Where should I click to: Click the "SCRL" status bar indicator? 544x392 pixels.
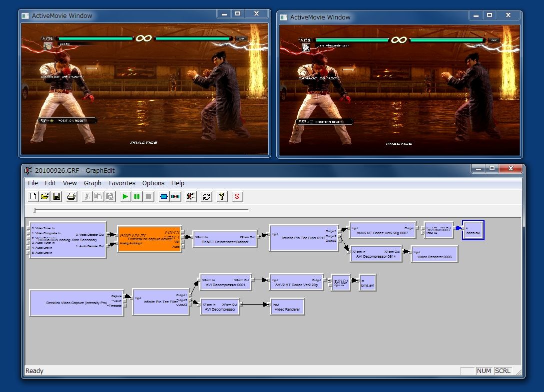click(x=503, y=371)
